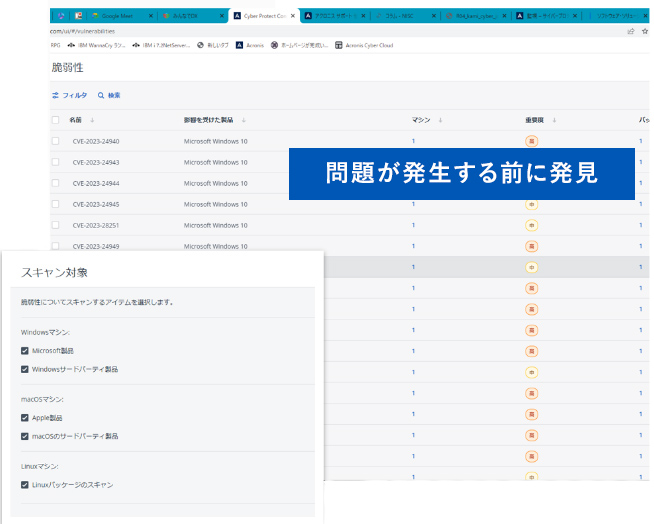Click Microsoft Windows 10 in CVE-2023-28251 row
Viewport: 654px width, 524px height.
pos(216,225)
